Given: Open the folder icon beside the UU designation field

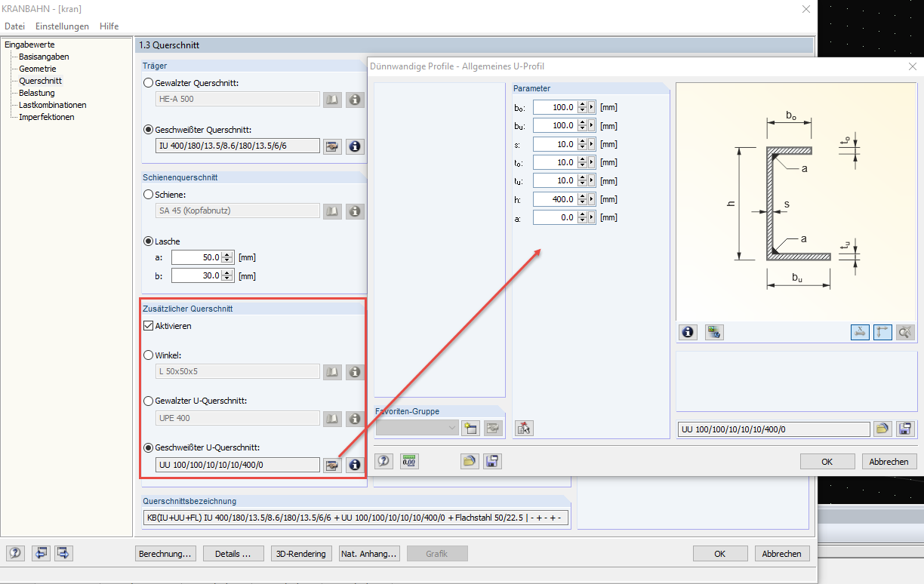Looking at the screenshot, I should click(x=882, y=429).
